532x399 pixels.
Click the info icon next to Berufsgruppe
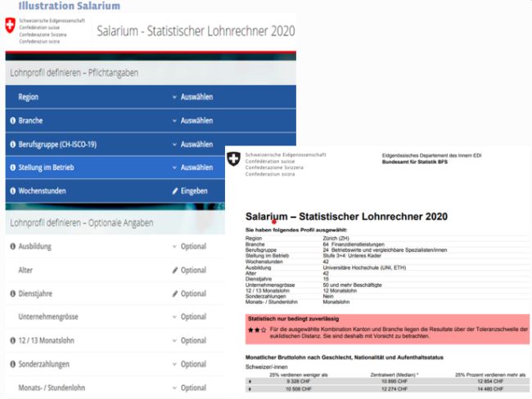(12, 144)
